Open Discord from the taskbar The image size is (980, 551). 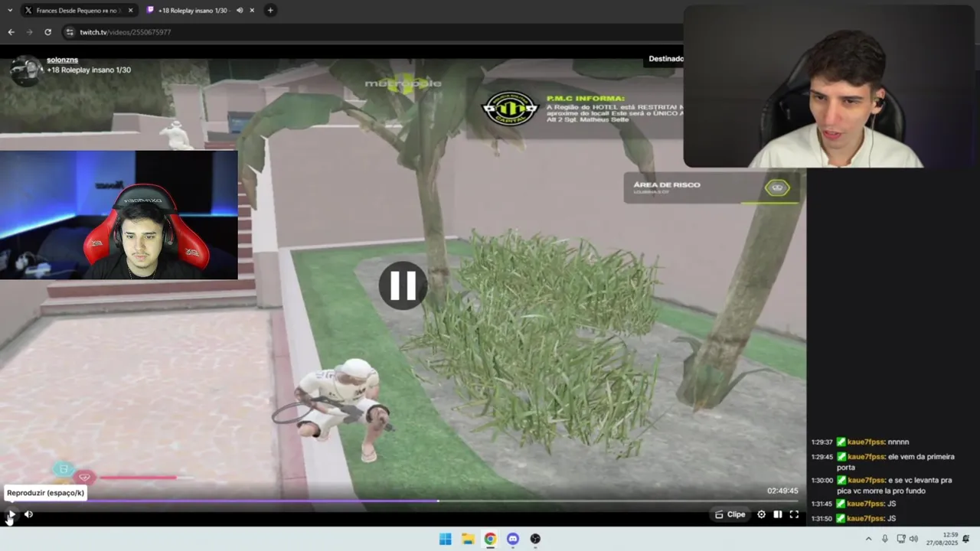point(513,539)
